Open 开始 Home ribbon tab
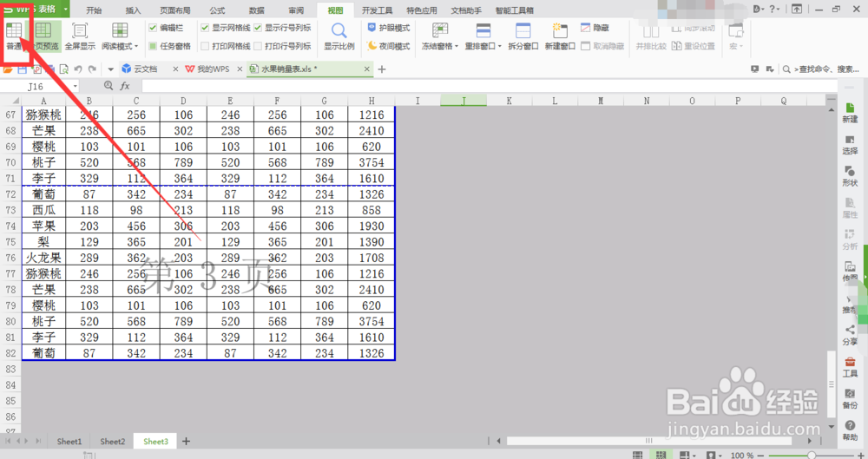Viewport: 868px width, 459px height. pos(94,10)
